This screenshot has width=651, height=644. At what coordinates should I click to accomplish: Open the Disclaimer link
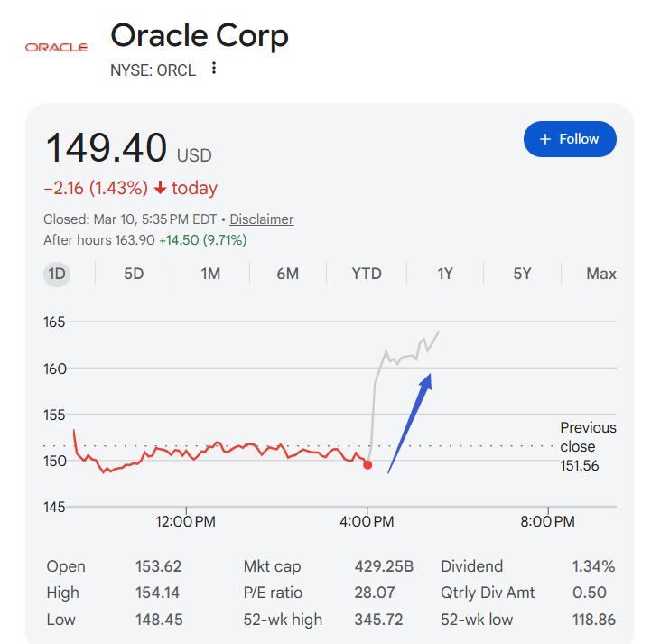(x=261, y=219)
